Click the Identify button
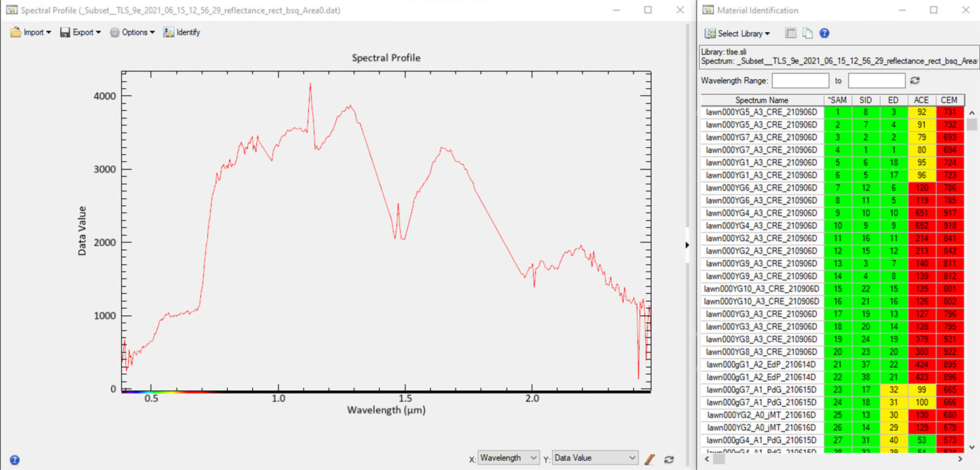980x470 pixels. 181,32
